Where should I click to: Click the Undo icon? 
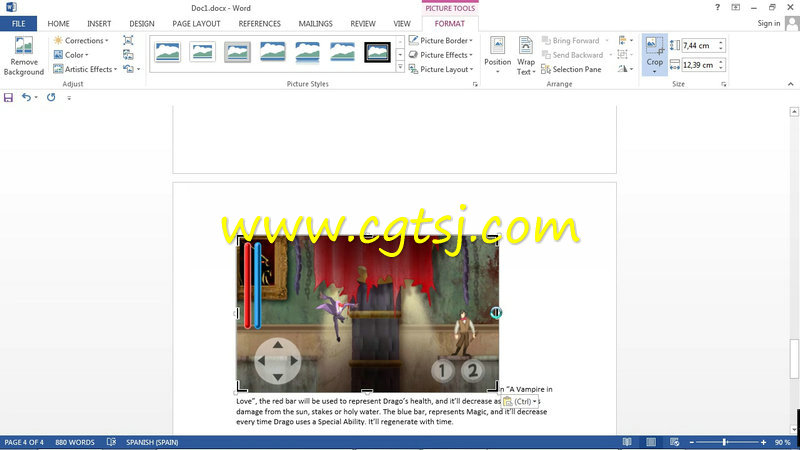coord(26,97)
